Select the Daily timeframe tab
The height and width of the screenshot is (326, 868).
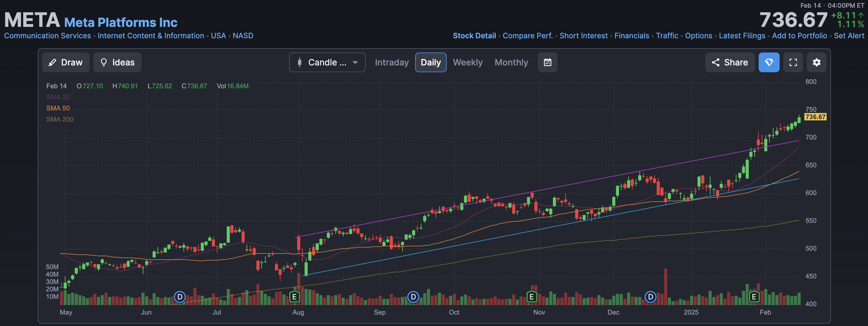coord(431,62)
